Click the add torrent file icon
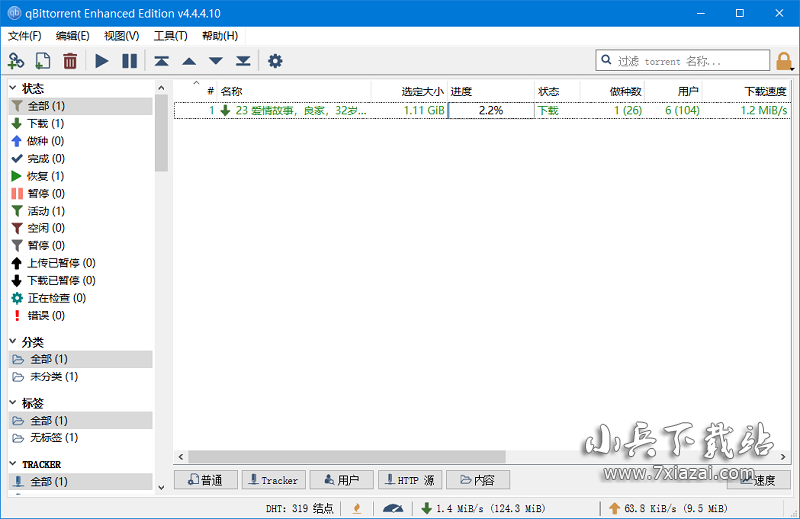This screenshot has height=519, width=800. tap(43, 61)
